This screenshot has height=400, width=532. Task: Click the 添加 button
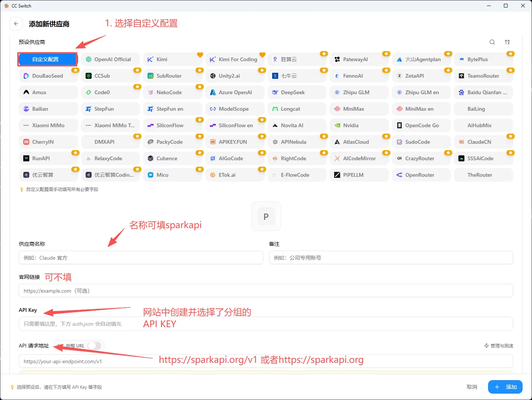505,387
